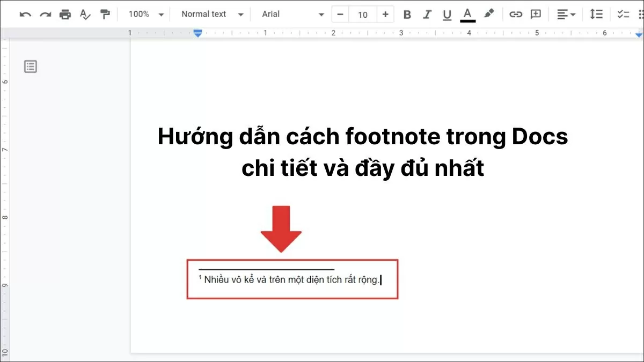
Task: Click the font size input field
Action: pyautogui.click(x=363, y=14)
